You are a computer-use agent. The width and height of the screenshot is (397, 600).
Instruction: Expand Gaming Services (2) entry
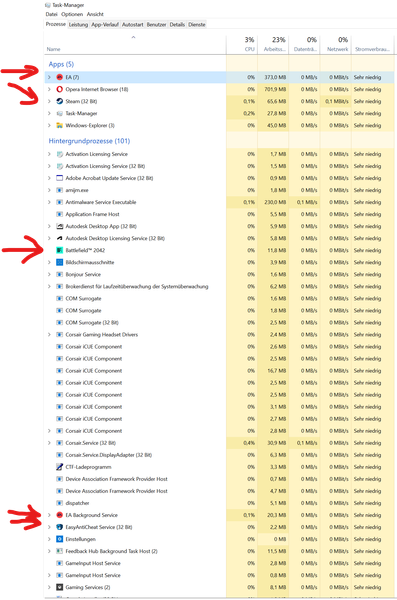(49, 587)
